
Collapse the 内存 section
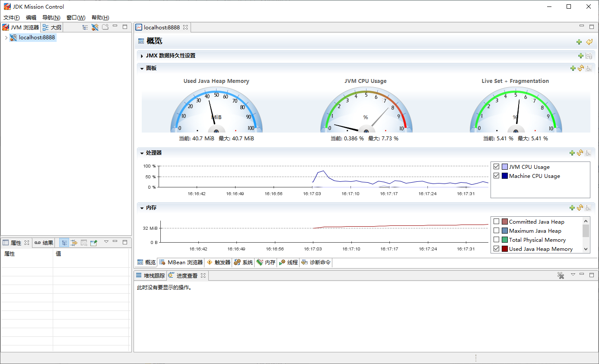point(142,208)
